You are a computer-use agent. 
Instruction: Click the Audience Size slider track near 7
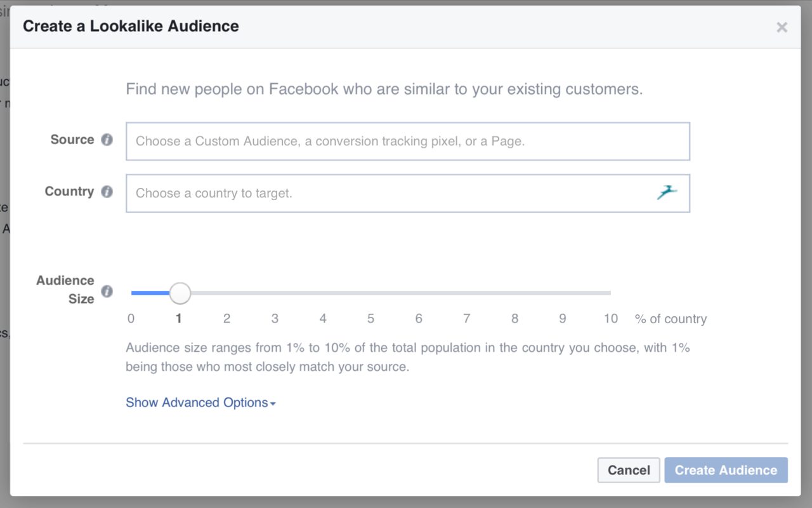[466, 293]
